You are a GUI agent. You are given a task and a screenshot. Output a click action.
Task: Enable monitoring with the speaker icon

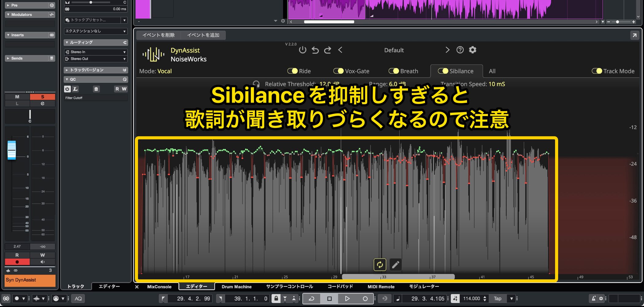[x=42, y=262]
